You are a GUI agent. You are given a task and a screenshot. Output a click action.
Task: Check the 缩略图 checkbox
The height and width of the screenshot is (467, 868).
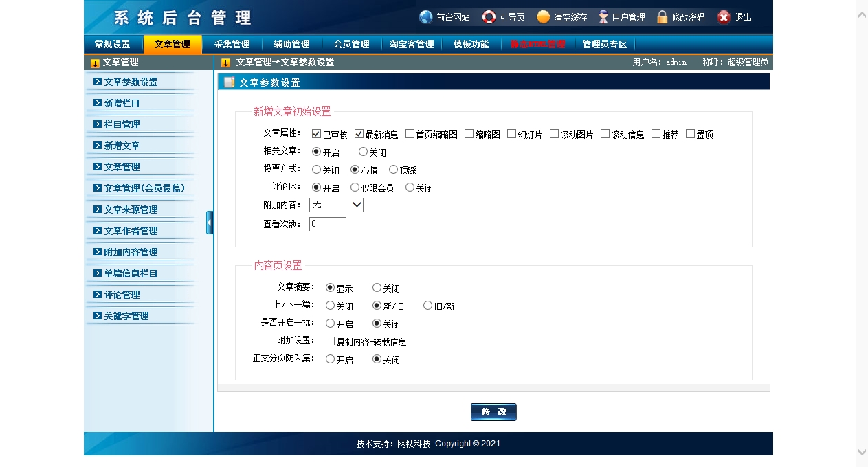pyautogui.click(x=469, y=134)
